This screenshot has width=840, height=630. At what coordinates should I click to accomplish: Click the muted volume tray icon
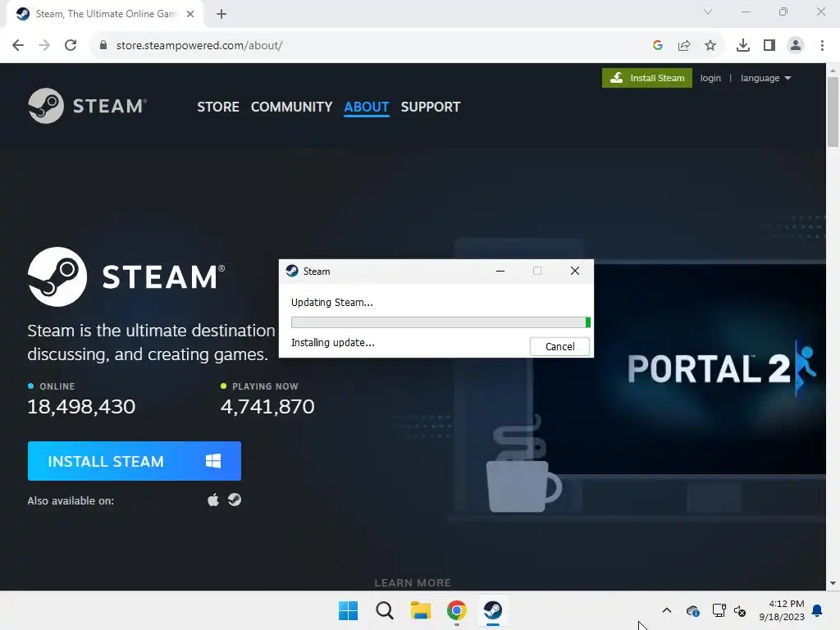coord(740,610)
